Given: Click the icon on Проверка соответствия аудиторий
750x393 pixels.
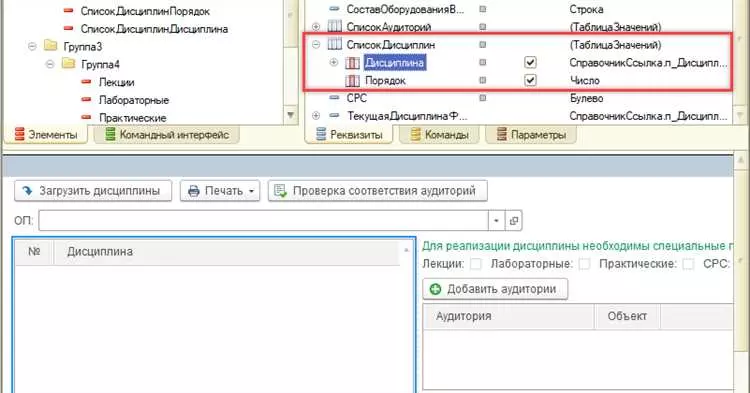Looking at the screenshot, I should tap(280, 191).
